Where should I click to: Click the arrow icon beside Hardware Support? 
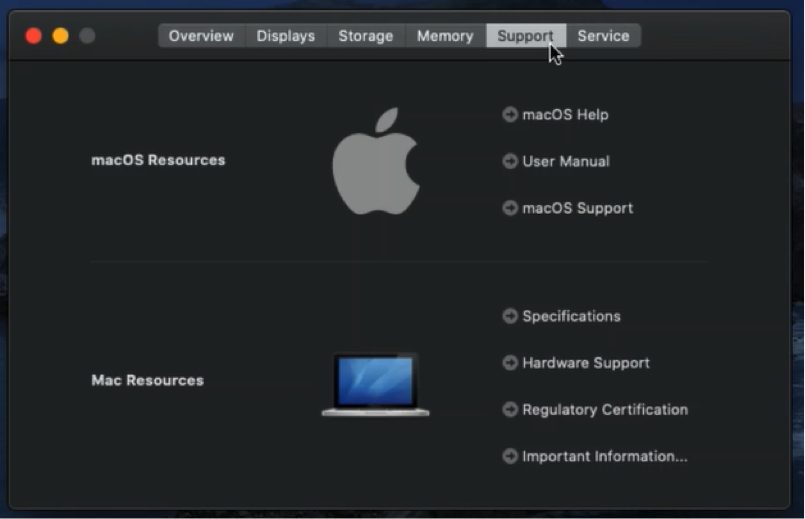[x=510, y=363]
